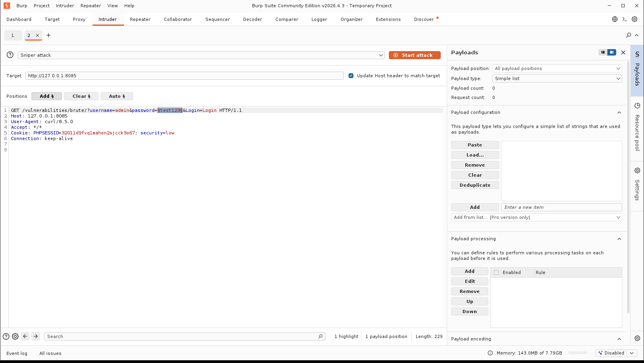This screenshot has height=363, width=644.
Task: Click the Clear § positions button
Action: [x=81, y=96]
